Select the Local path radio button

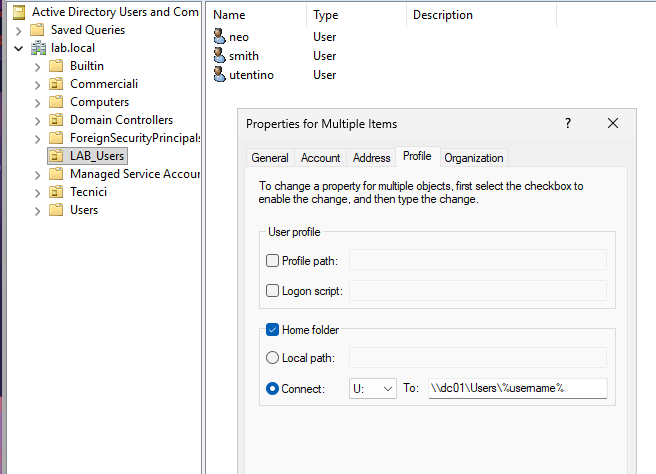coord(273,358)
